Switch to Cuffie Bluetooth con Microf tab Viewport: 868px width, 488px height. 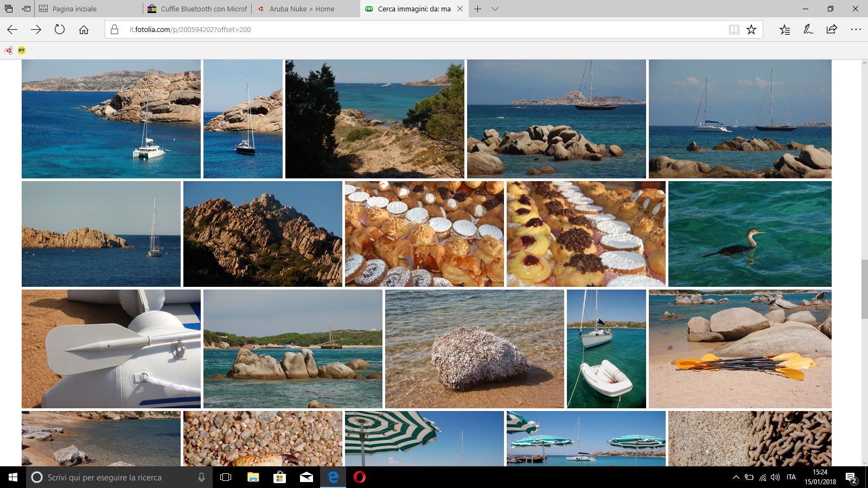coord(203,9)
